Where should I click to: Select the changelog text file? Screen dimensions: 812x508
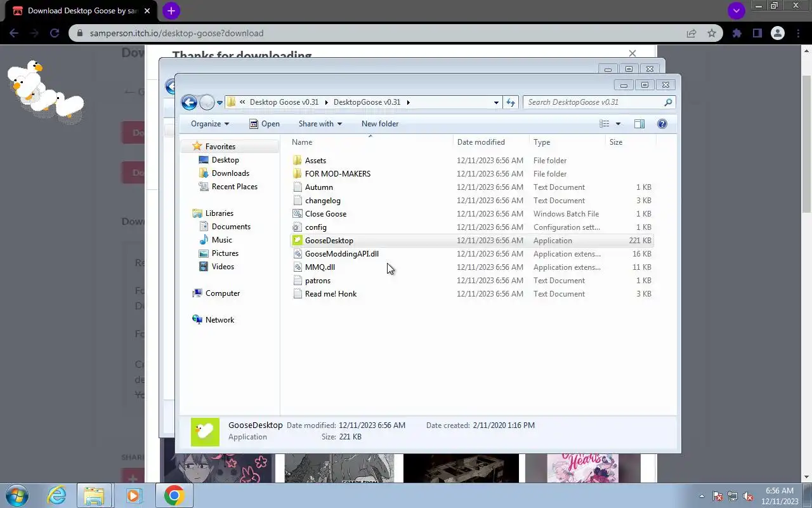coord(471,201)
